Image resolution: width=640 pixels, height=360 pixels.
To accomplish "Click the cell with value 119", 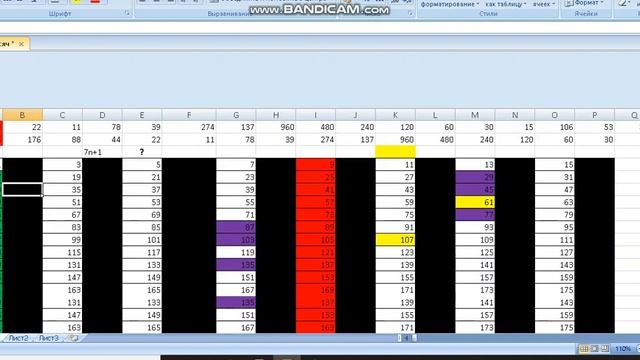I will click(236, 252).
